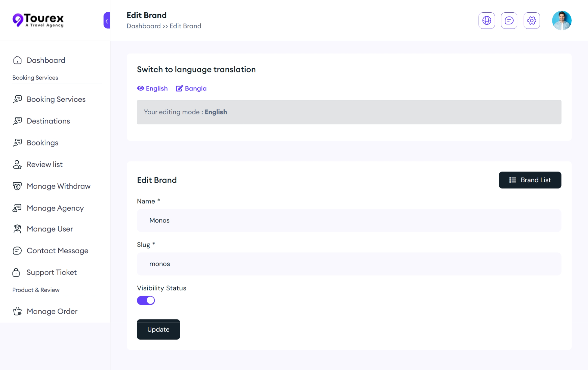
Task: Open the Brand List button
Action: pyautogui.click(x=530, y=180)
